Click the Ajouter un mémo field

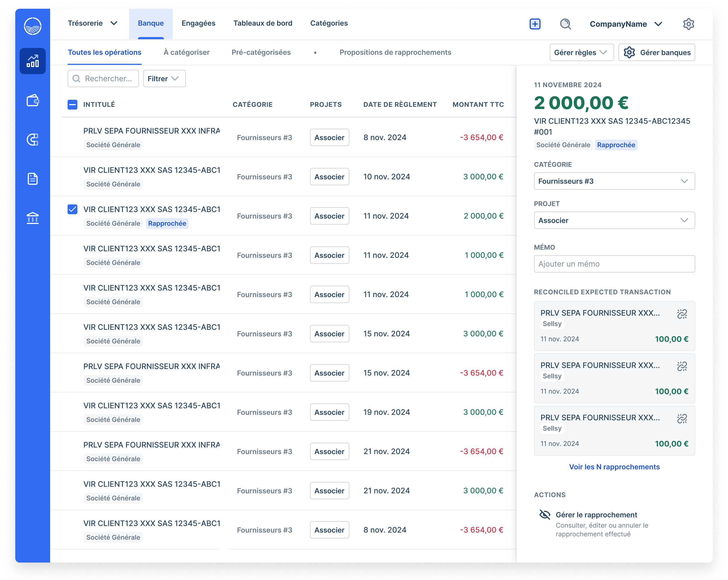[x=614, y=264]
